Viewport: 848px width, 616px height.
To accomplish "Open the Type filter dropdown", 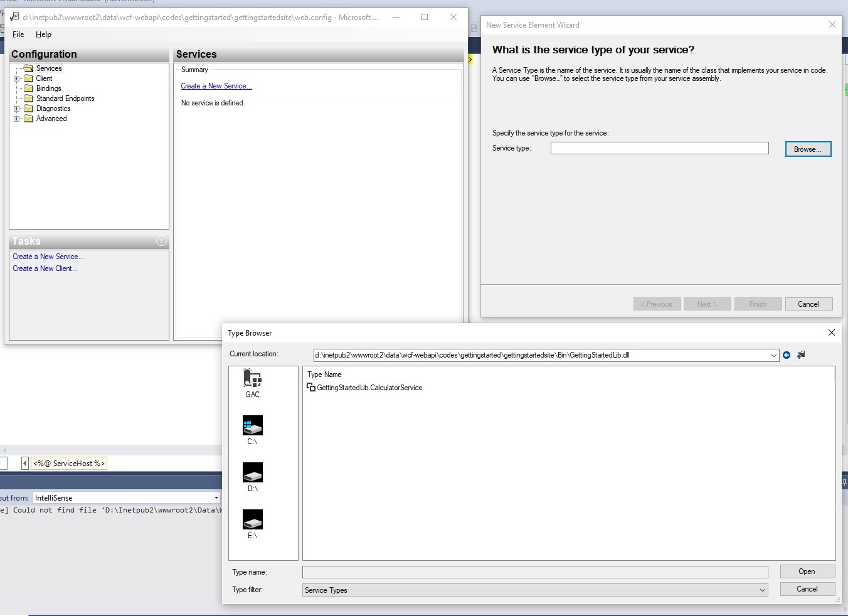I will coord(763,590).
